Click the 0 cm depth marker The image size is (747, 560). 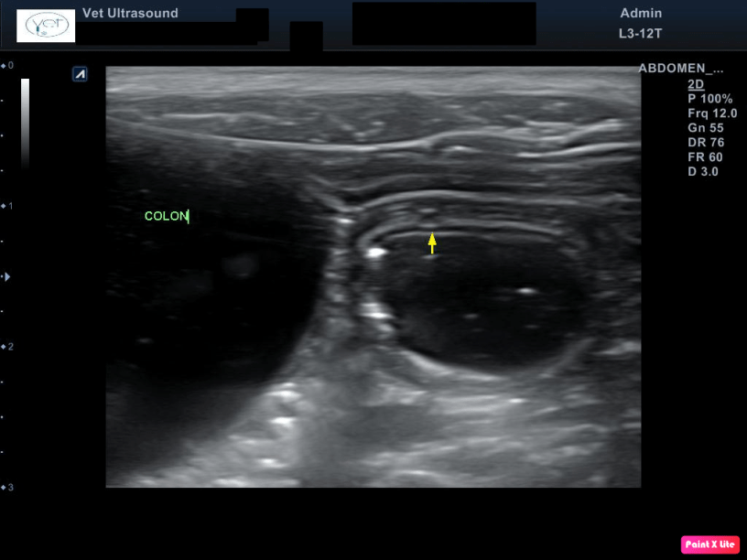point(7,66)
